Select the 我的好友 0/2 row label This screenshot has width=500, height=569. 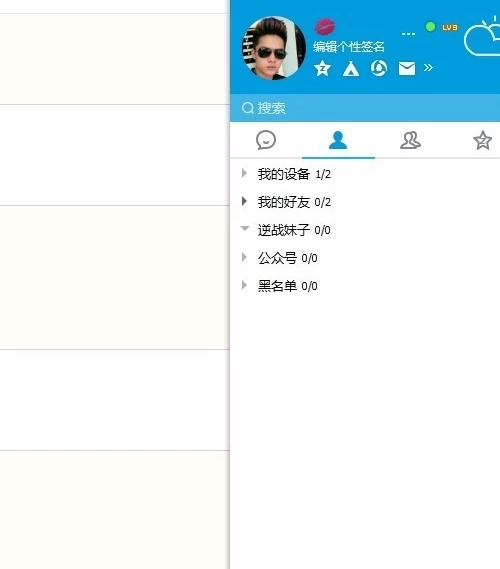pos(294,202)
